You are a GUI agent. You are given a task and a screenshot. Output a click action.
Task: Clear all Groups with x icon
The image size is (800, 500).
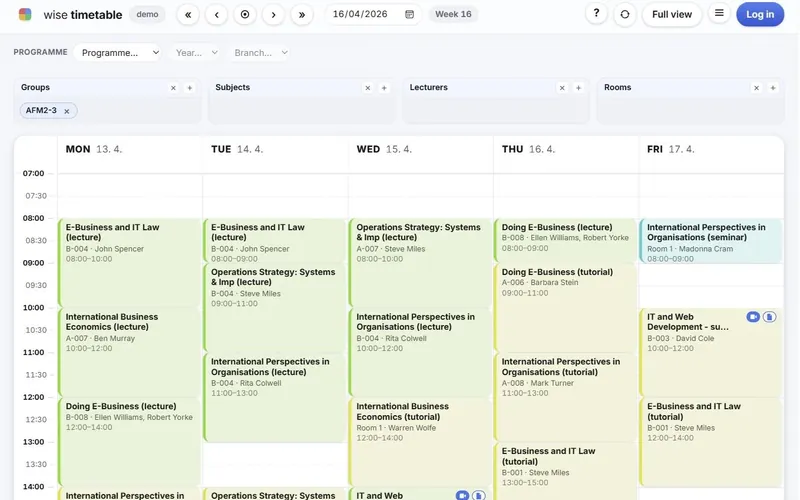pos(173,88)
